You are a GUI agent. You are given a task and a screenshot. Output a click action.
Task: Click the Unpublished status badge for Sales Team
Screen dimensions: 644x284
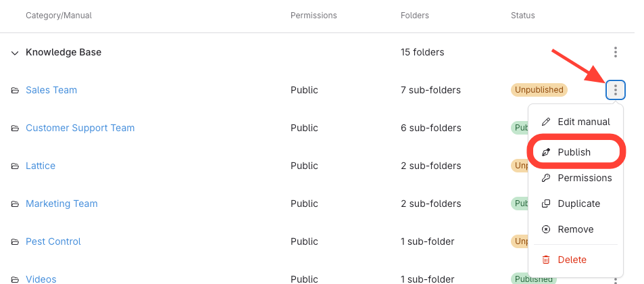pyautogui.click(x=539, y=90)
